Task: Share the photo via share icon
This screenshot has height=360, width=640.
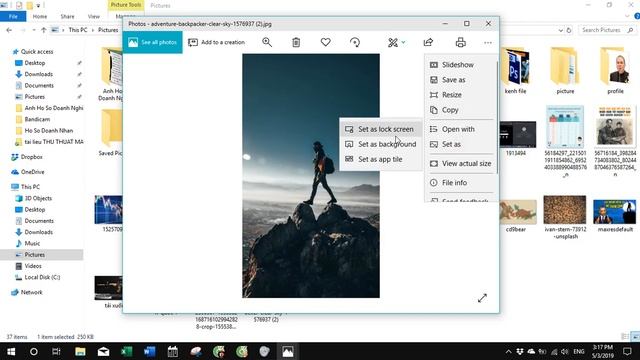Action: point(428,42)
